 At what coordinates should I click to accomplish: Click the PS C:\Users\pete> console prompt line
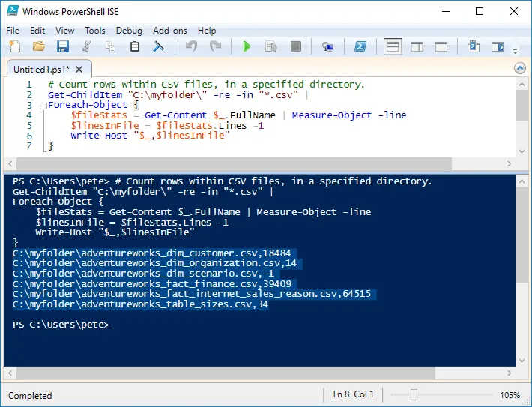click(61, 325)
